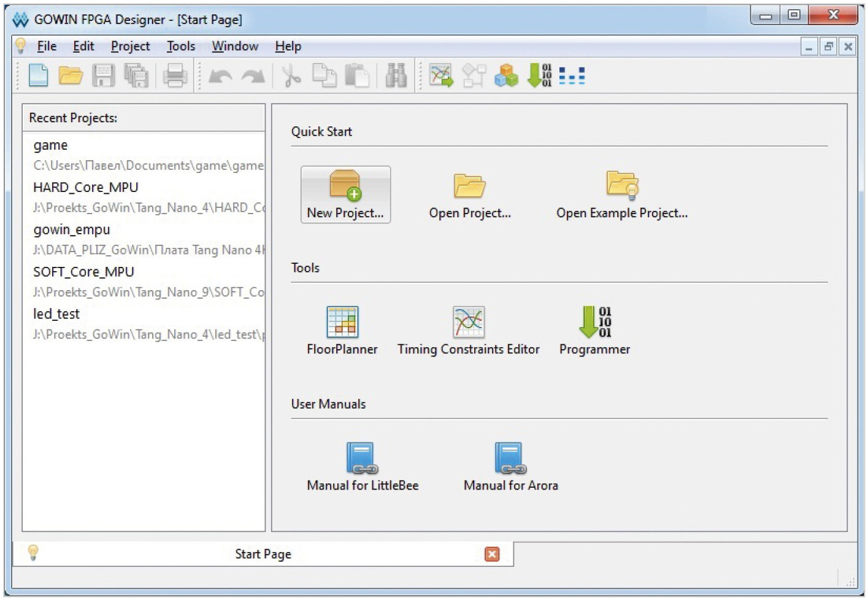The image size is (868, 600).
Task: Launch the Timing Constraints Editor
Action: click(x=469, y=331)
